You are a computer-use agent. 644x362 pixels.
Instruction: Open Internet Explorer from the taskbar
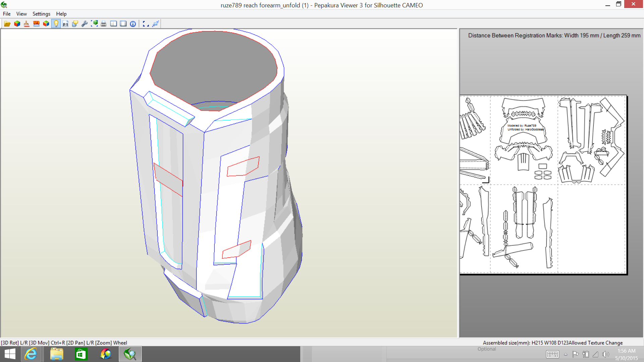[x=31, y=354]
